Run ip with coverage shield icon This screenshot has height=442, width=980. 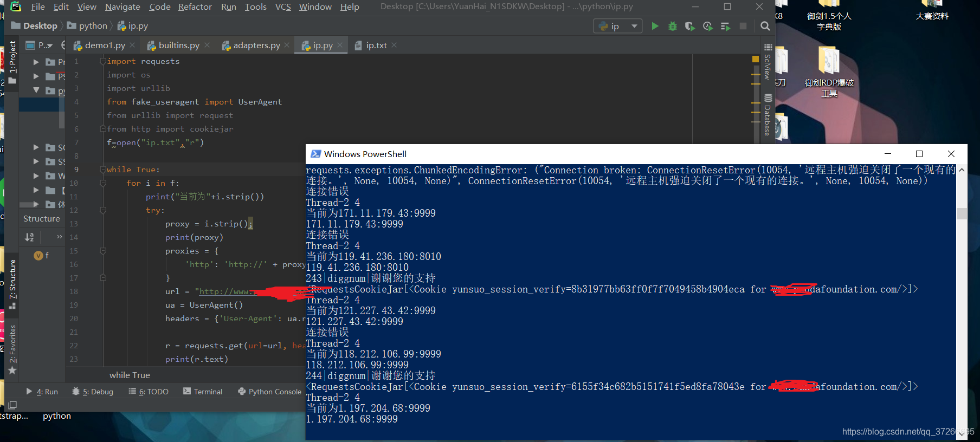point(689,26)
